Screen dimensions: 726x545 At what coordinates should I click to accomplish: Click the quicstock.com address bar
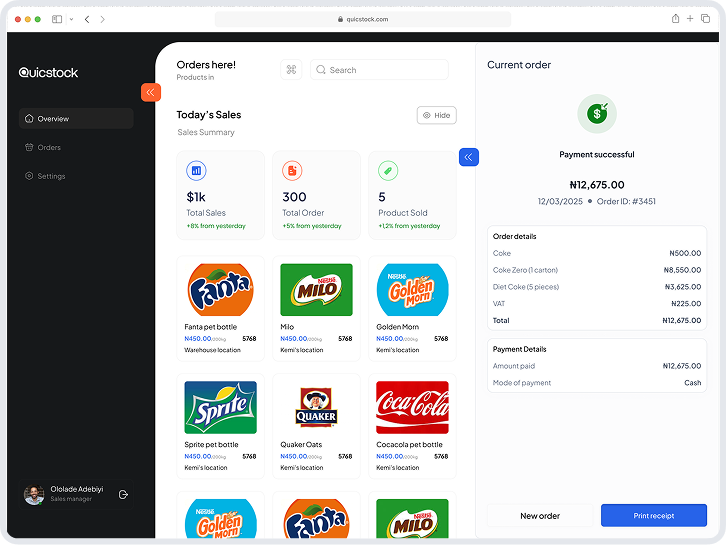pyautogui.click(x=363, y=19)
